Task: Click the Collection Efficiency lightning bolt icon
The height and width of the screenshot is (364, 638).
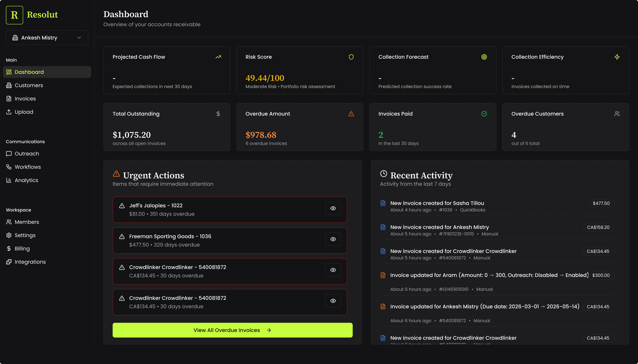Action: pyautogui.click(x=617, y=57)
